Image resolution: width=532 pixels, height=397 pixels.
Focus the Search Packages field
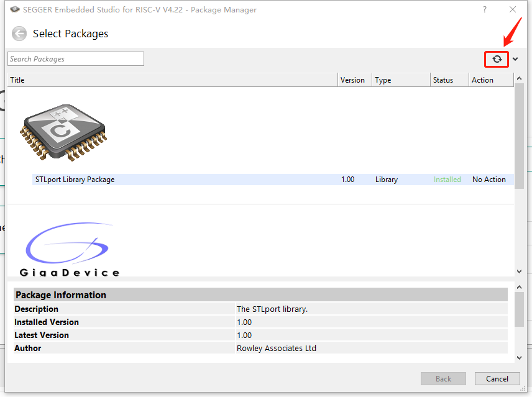coord(76,58)
